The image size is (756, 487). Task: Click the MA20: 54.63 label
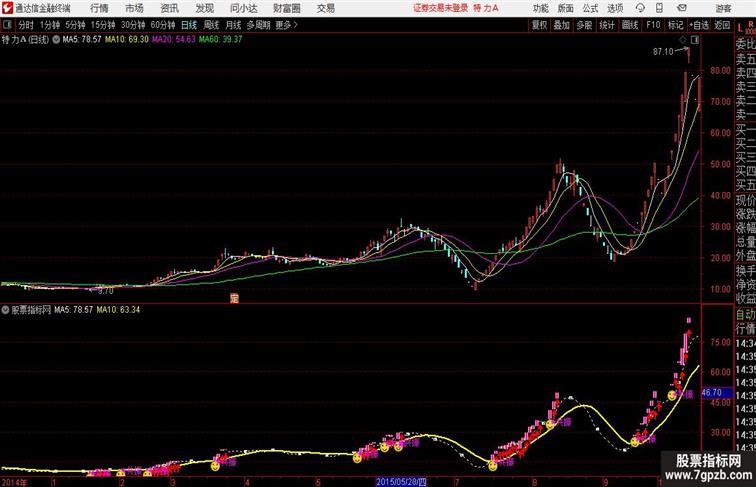pos(174,40)
